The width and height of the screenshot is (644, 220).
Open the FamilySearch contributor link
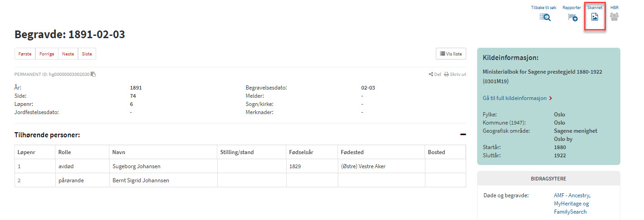pos(570,212)
